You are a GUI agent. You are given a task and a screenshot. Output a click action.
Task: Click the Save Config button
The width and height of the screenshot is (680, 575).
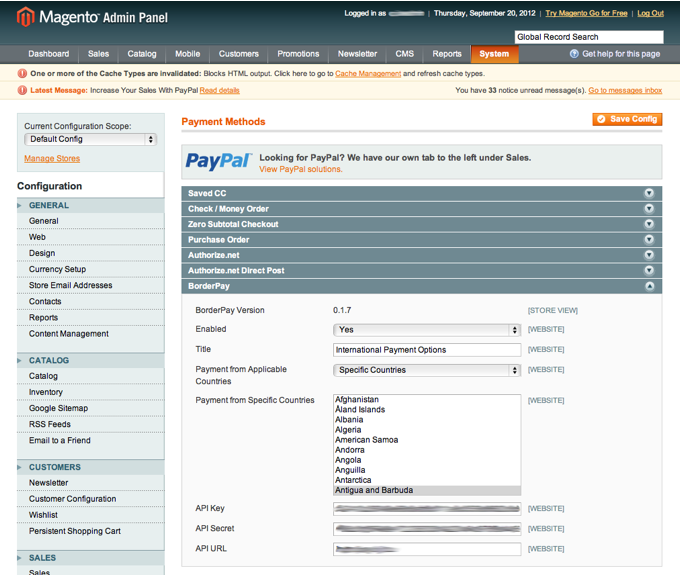click(x=627, y=119)
